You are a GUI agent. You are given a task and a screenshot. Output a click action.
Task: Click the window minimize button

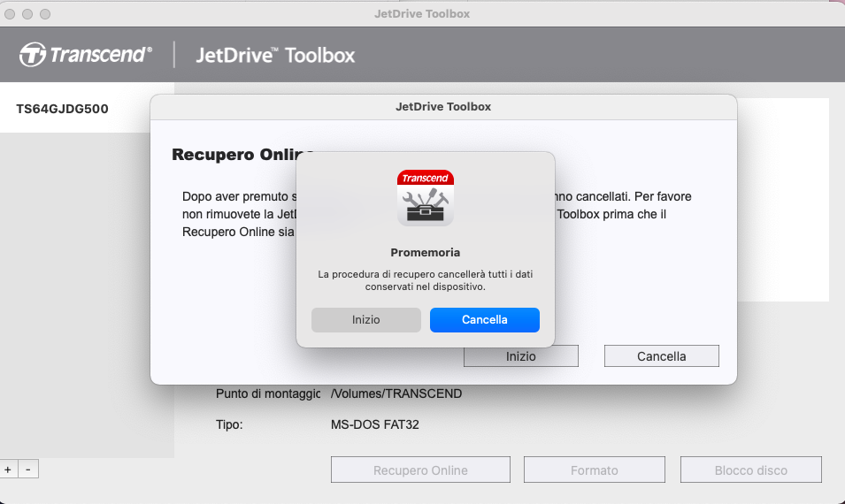(27, 14)
